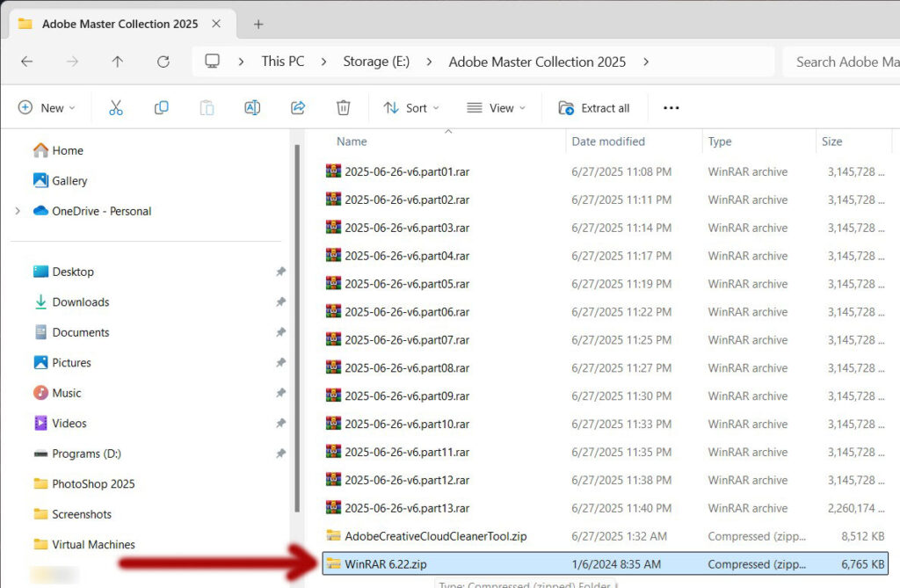The image size is (900, 588).
Task: Click the Paste clipboard icon
Action: pos(207,107)
